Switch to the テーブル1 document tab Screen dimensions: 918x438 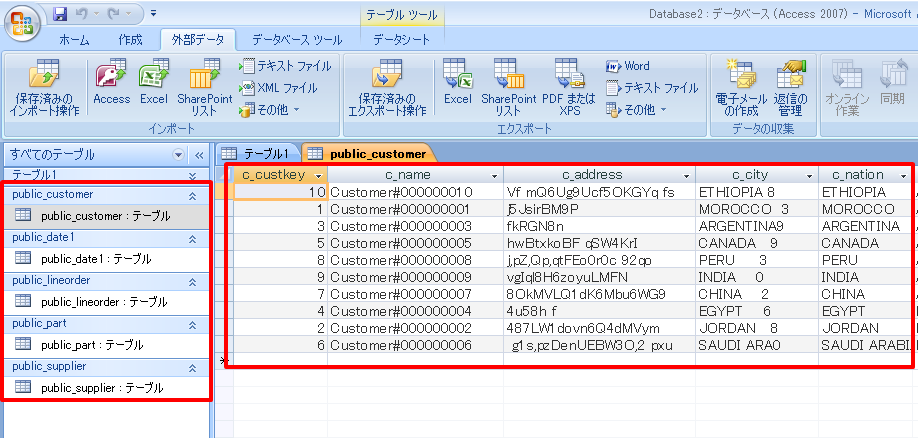point(257,153)
